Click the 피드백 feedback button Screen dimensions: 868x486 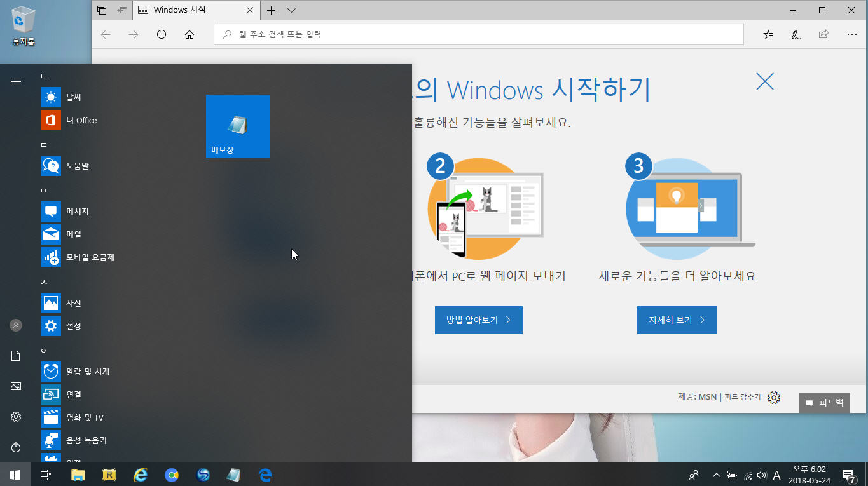pyautogui.click(x=824, y=403)
